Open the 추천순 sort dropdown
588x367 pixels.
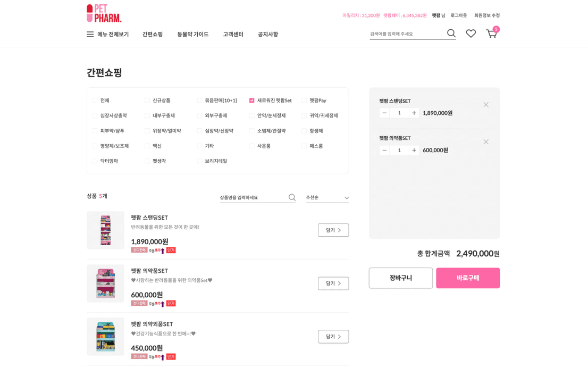[327, 198]
